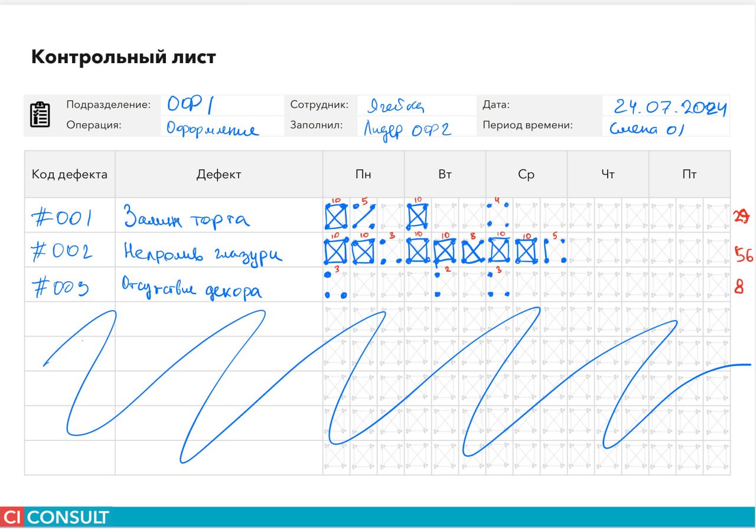Viewport: 756px width, 532px height.
Task: Click the #003 Tuesday tally box marked 2
Action: coord(445,285)
